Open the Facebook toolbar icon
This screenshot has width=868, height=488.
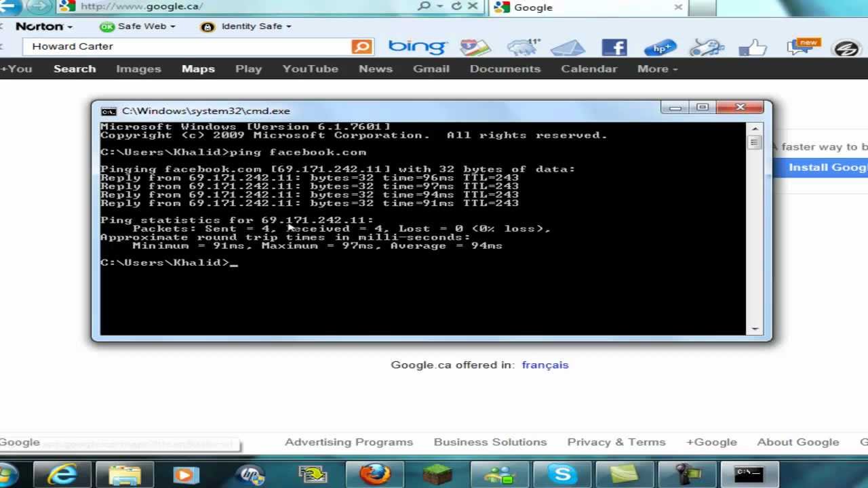tap(614, 47)
